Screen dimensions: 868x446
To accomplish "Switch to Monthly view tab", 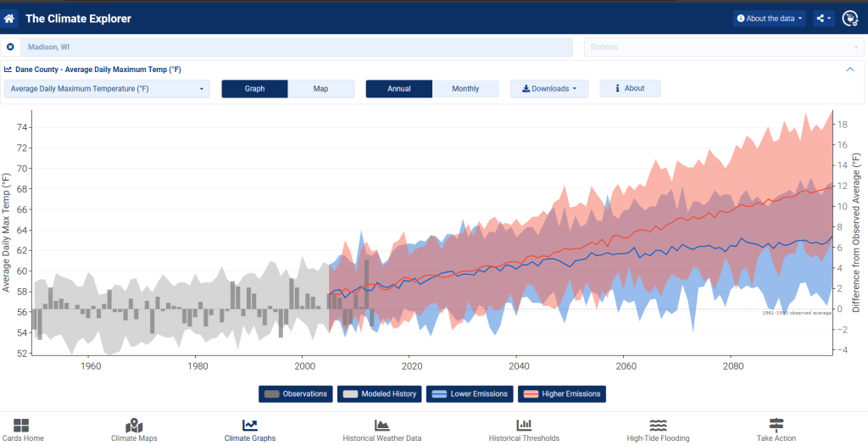I will (x=465, y=89).
